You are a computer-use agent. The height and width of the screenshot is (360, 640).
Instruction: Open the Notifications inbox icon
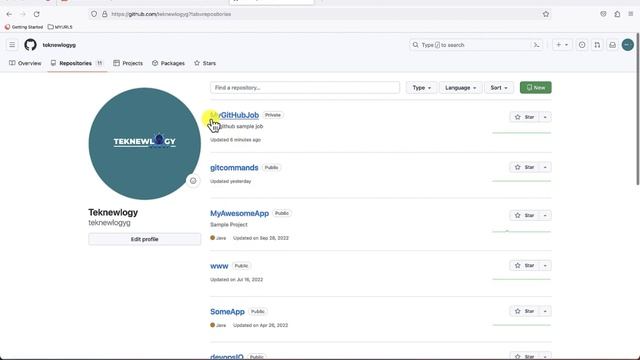click(612, 45)
